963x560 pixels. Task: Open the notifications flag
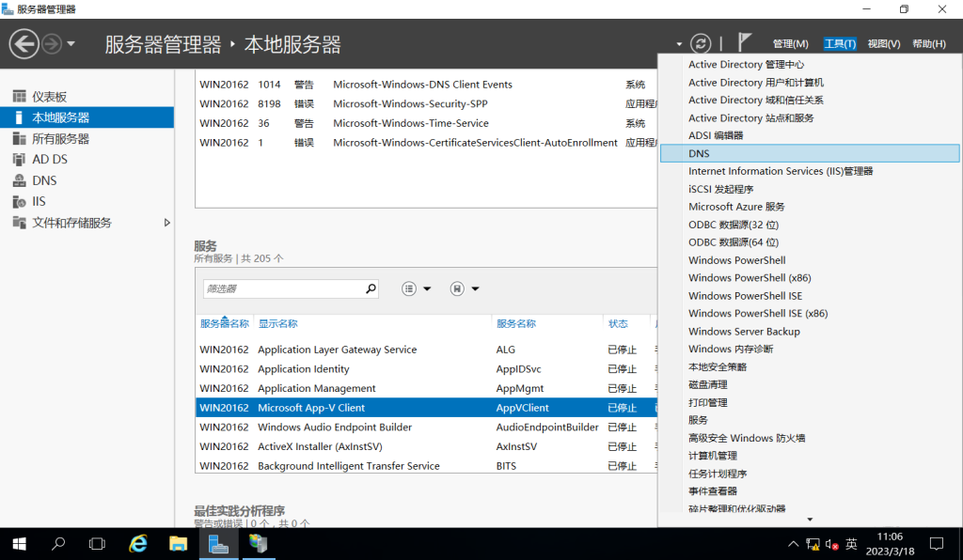(745, 42)
